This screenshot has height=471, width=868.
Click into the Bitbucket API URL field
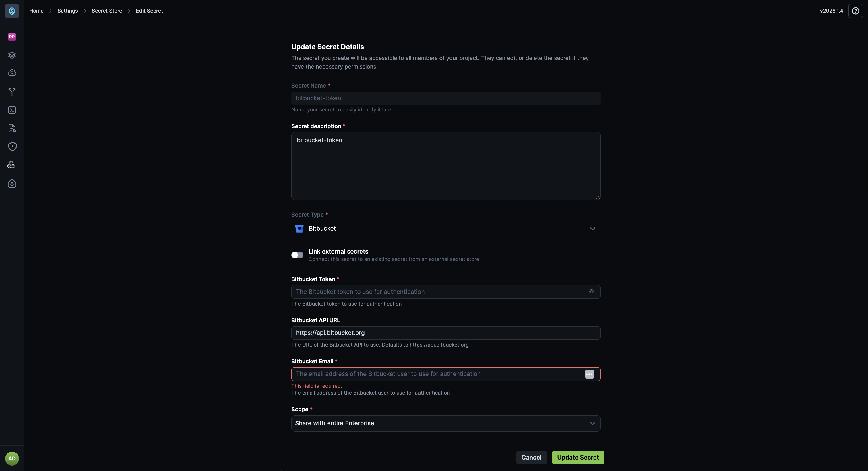pos(445,333)
